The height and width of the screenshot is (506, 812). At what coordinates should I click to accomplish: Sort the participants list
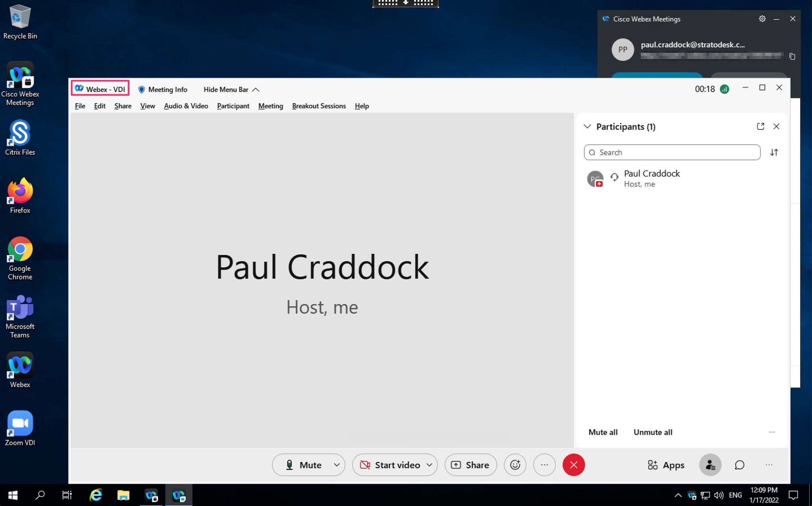pos(774,152)
